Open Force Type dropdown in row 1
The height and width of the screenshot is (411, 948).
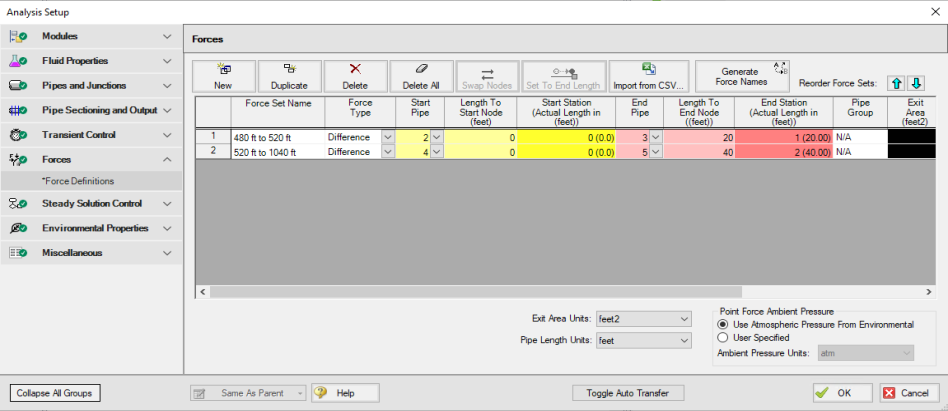(x=387, y=137)
